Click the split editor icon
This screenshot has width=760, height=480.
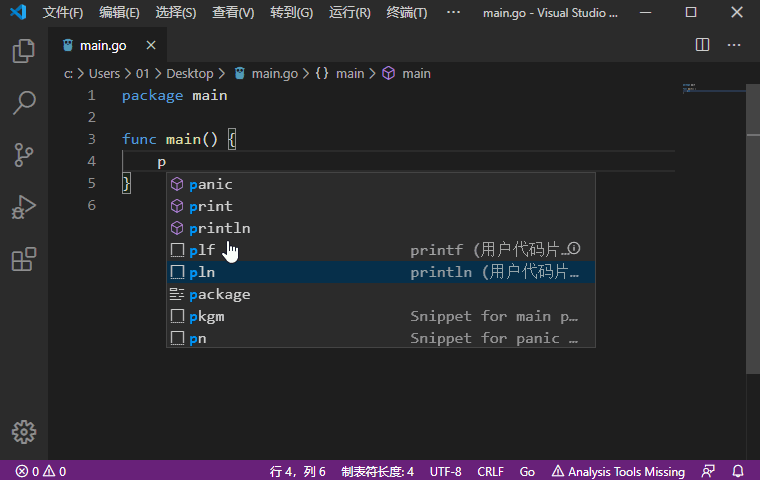703,45
